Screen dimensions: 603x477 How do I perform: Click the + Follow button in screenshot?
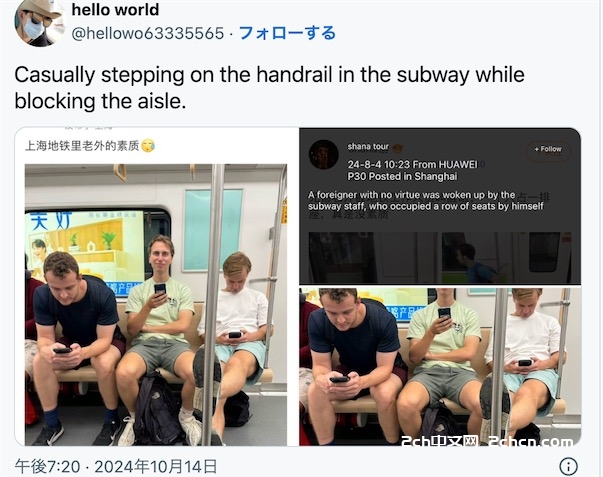tap(548, 149)
